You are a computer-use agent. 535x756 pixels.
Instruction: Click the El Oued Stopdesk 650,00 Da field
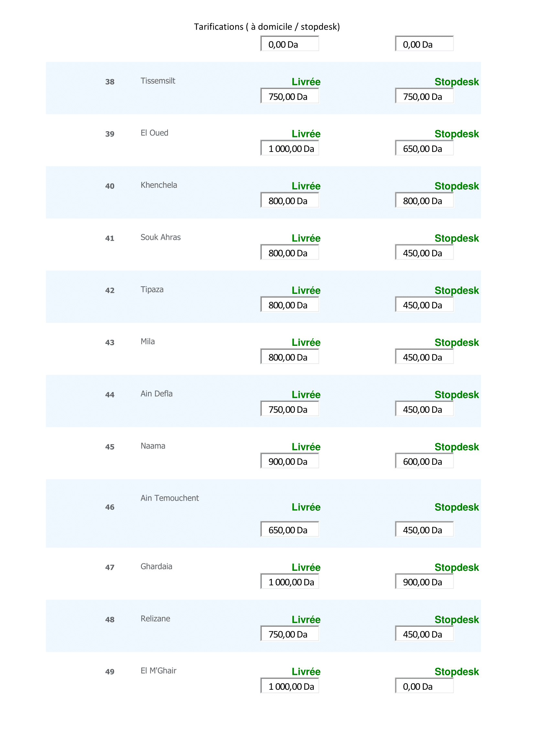(424, 148)
